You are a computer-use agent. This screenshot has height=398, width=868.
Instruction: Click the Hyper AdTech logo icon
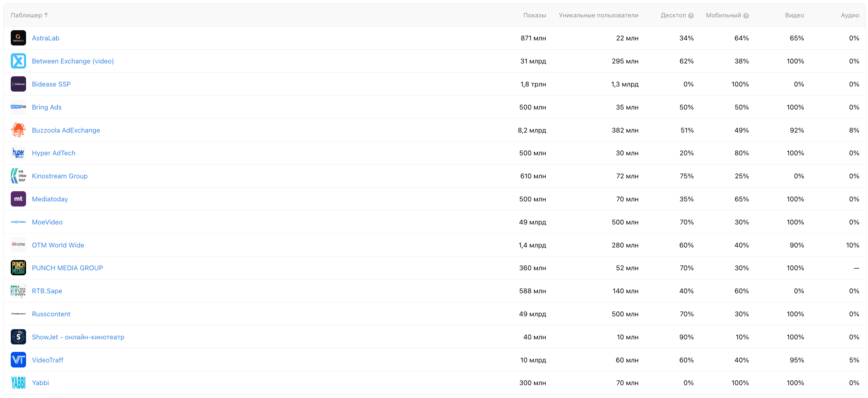point(18,153)
